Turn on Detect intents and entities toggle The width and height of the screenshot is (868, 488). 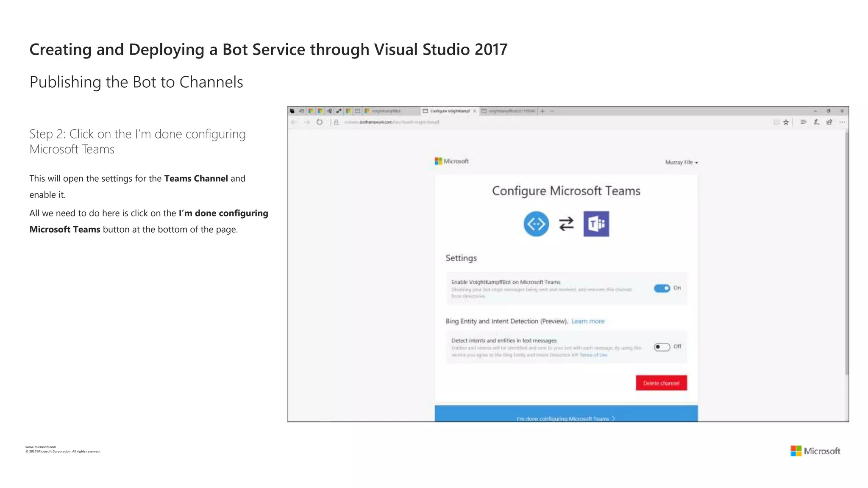(662, 347)
